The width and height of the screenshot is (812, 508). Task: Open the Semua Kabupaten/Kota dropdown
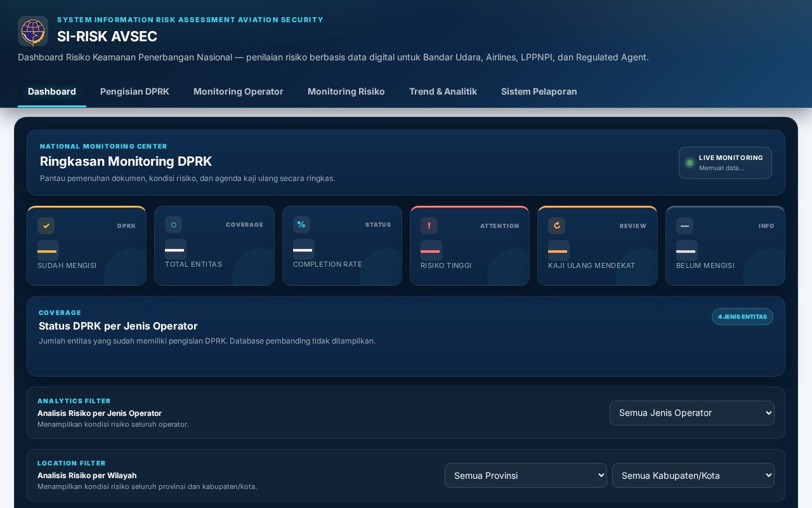[x=693, y=476]
